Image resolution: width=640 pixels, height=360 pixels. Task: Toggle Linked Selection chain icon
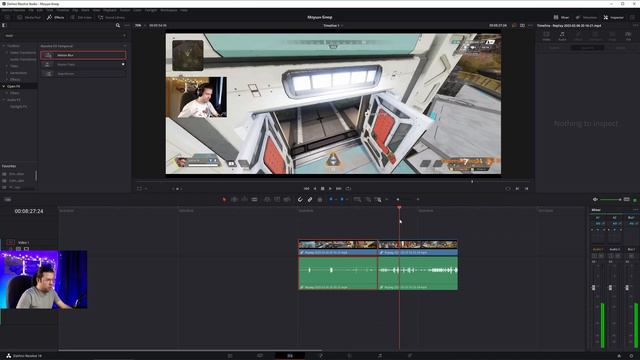[x=310, y=200]
